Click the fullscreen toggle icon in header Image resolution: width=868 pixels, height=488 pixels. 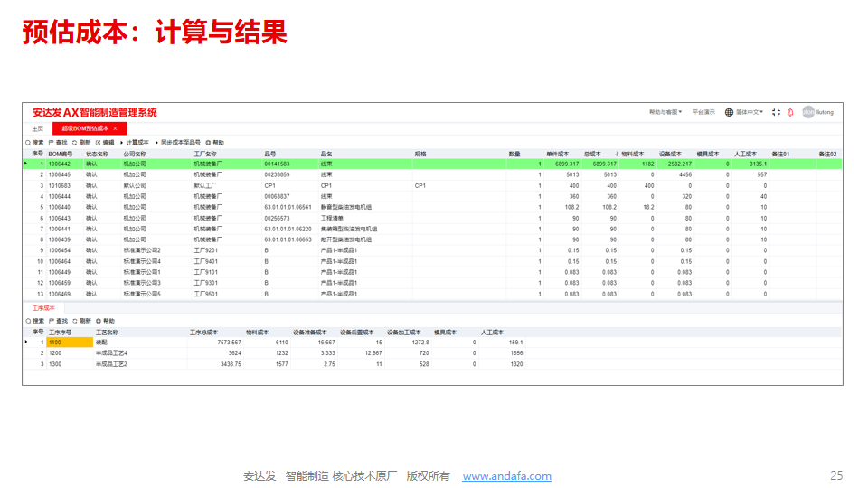777,112
